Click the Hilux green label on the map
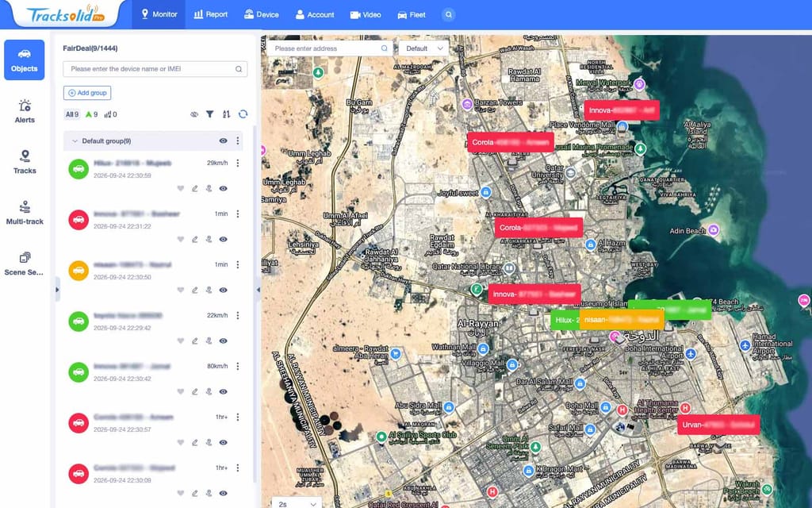 point(565,320)
